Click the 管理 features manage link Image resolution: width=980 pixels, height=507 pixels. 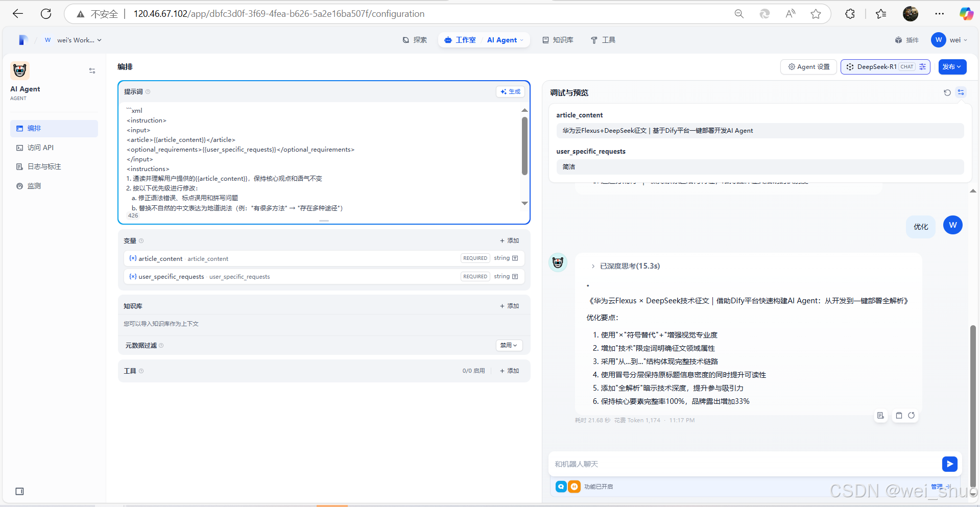[940, 487]
